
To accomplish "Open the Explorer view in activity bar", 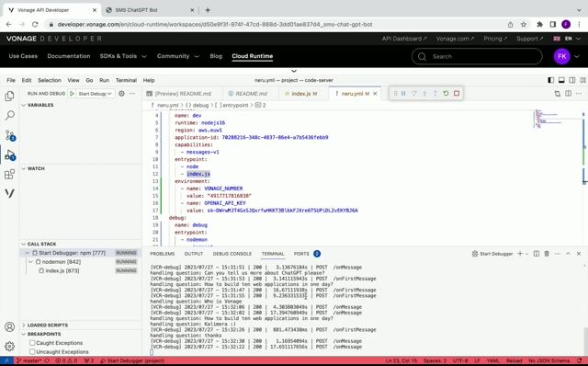I will [x=10, y=97].
